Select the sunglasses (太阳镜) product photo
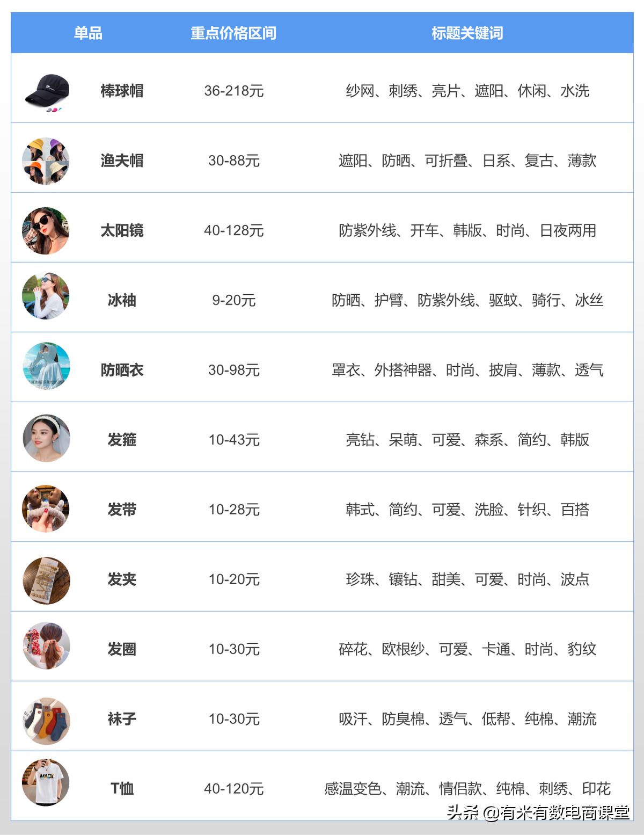 pos(46,230)
